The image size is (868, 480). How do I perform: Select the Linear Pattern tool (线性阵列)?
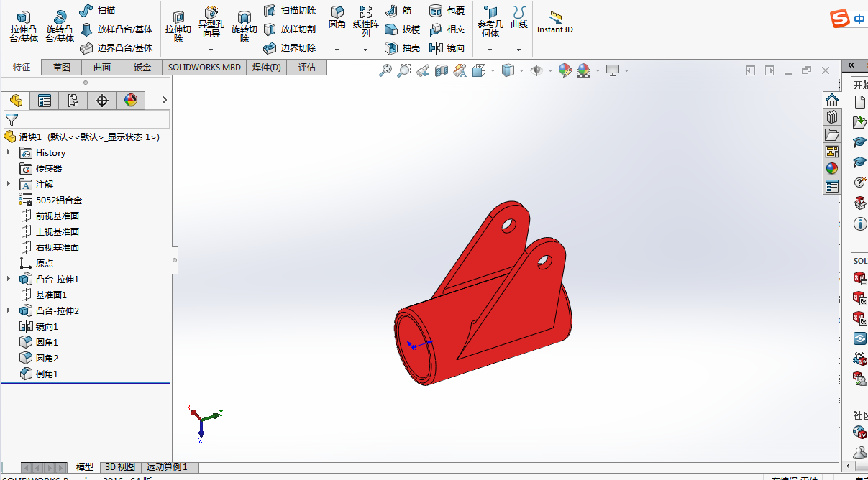(x=365, y=22)
